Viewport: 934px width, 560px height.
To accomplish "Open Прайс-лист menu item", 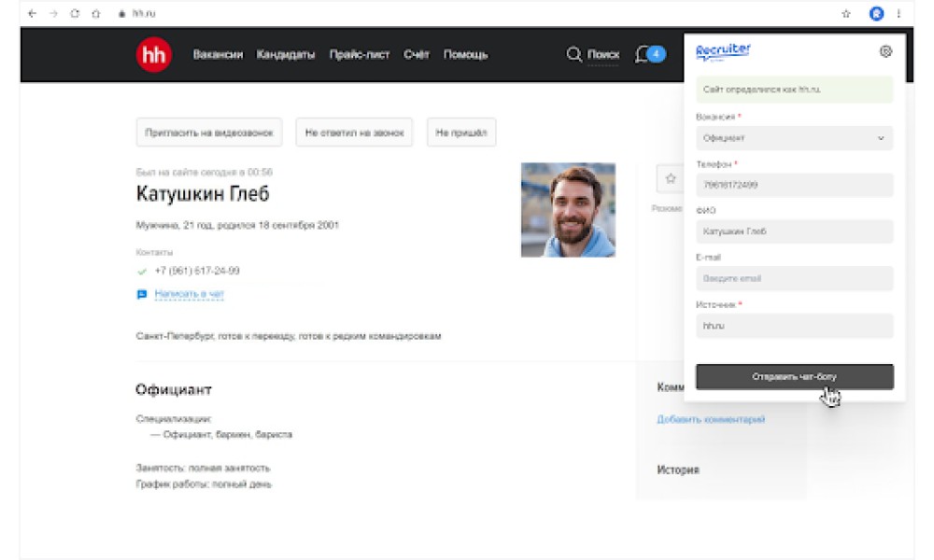I will pyautogui.click(x=360, y=55).
